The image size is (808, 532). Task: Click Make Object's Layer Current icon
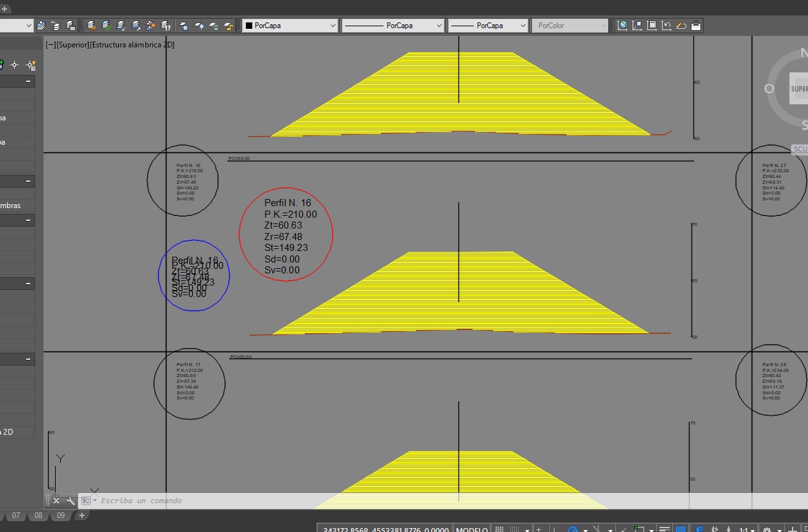tap(41, 26)
